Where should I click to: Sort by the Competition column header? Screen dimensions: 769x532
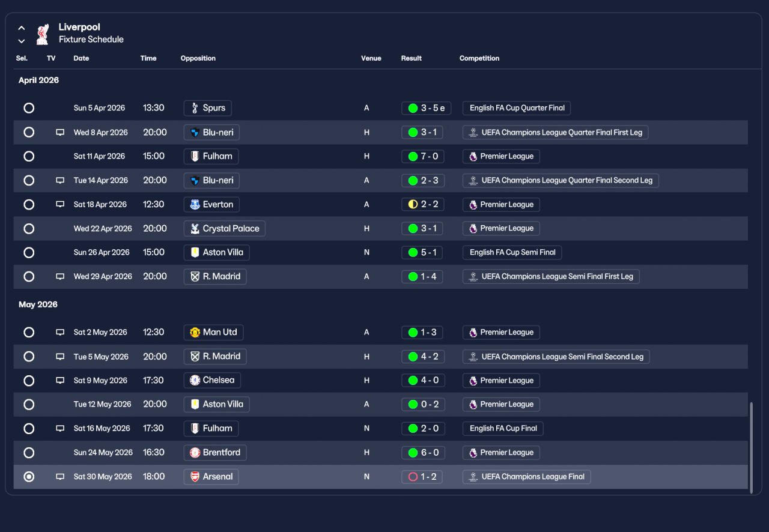tap(479, 58)
